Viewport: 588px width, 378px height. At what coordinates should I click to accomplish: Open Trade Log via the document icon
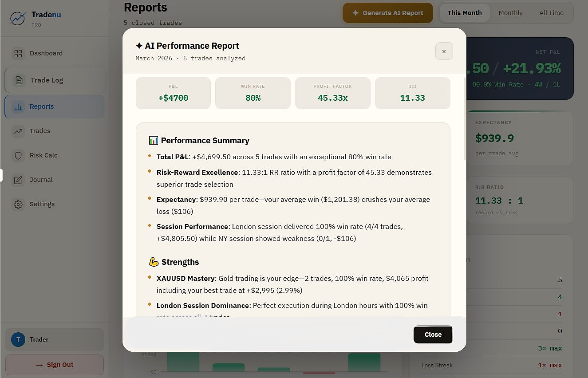pyautogui.click(x=18, y=80)
